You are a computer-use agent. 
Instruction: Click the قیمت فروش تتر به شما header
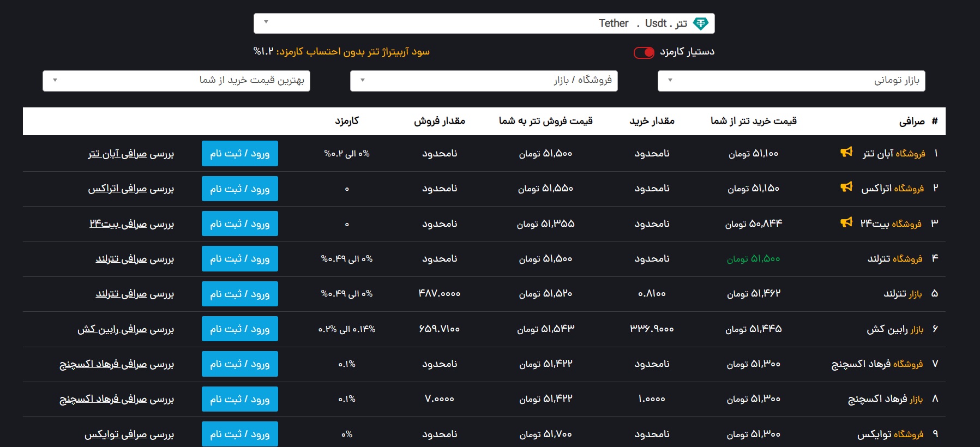[545, 121]
